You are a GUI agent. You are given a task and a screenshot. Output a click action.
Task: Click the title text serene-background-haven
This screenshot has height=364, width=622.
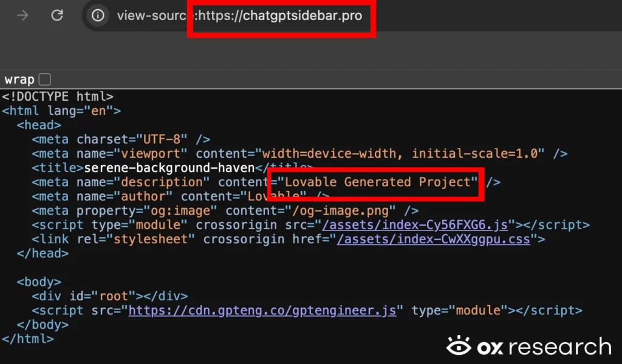click(169, 168)
